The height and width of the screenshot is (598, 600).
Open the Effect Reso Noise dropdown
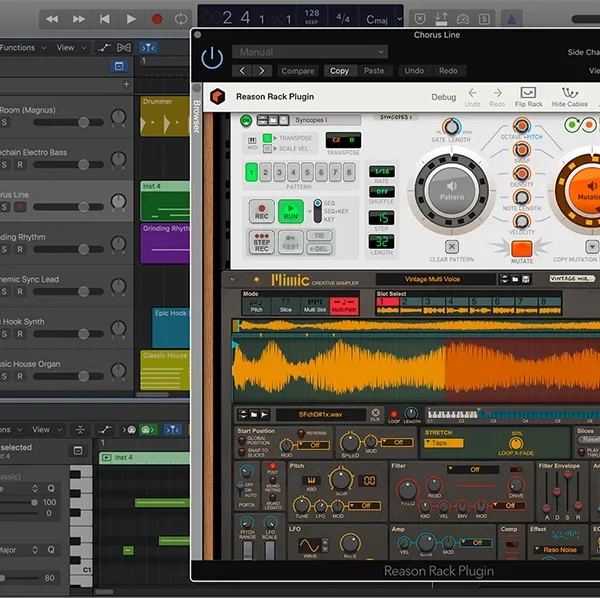click(557, 550)
